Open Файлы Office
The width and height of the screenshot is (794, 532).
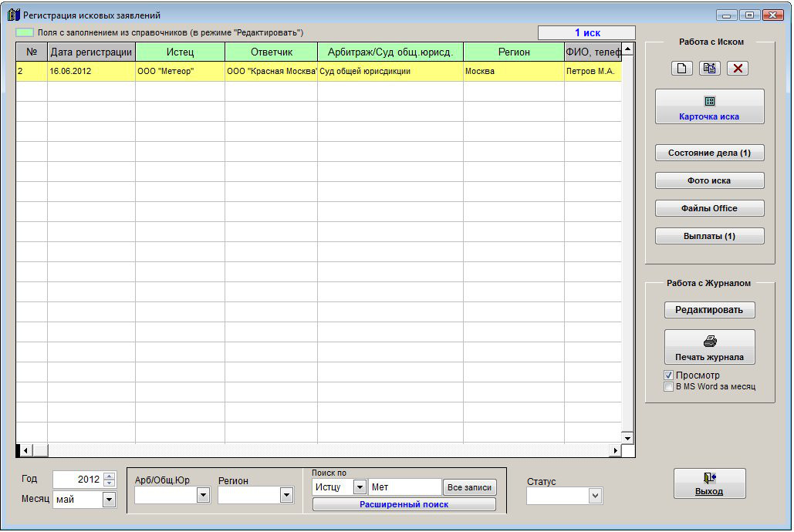tap(709, 208)
